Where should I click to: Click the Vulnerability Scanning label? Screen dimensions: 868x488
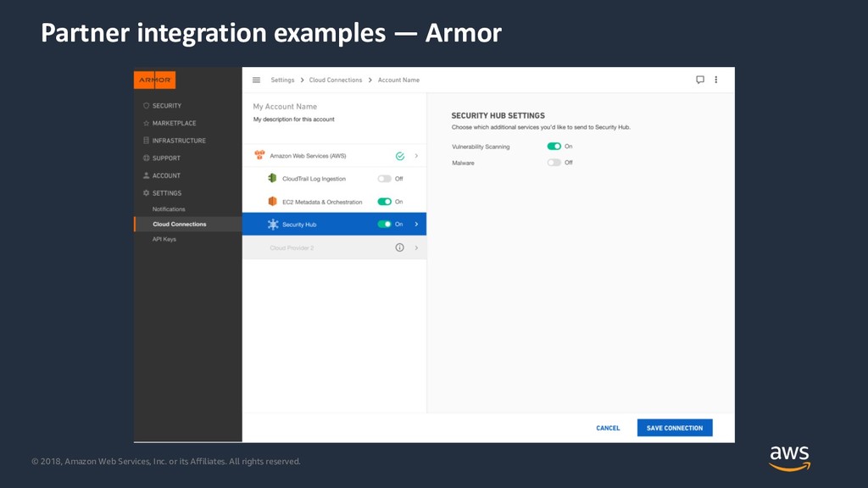(x=481, y=147)
